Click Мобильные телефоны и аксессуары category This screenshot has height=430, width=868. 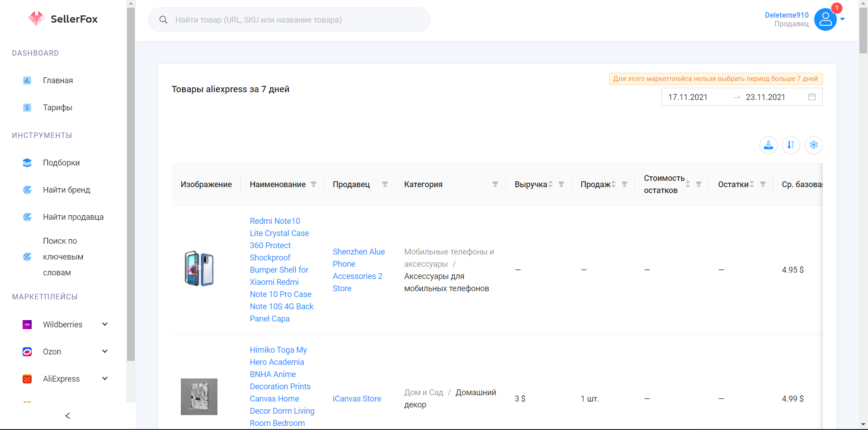coord(449,258)
